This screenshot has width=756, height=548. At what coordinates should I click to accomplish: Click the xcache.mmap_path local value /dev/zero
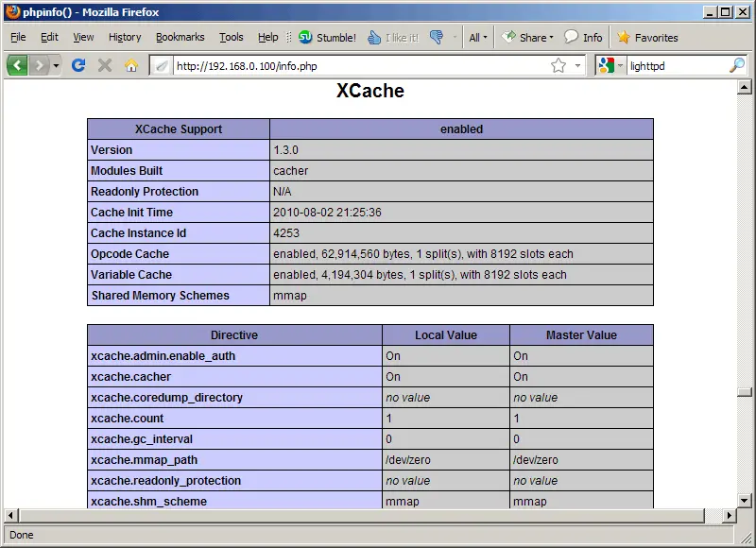coord(408,460)
